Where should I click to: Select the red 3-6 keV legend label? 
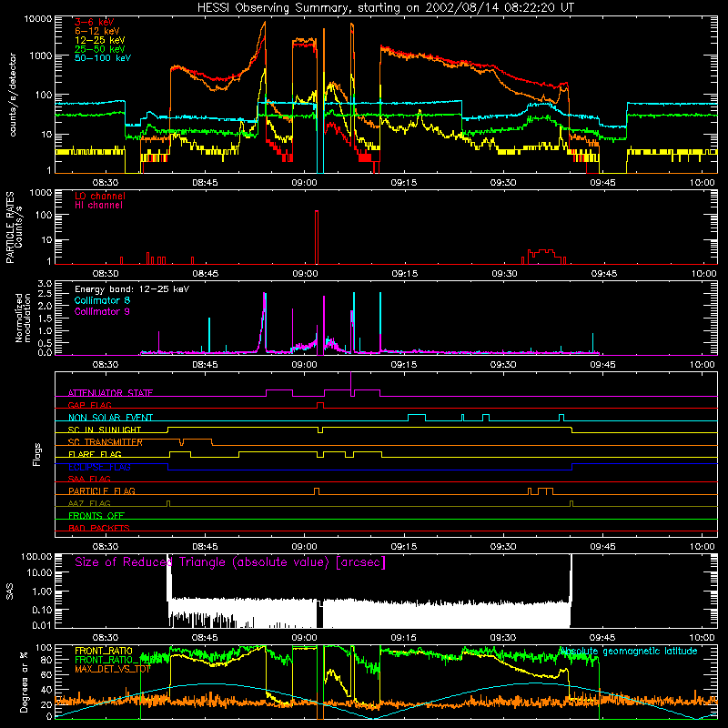tap(94, 22)
